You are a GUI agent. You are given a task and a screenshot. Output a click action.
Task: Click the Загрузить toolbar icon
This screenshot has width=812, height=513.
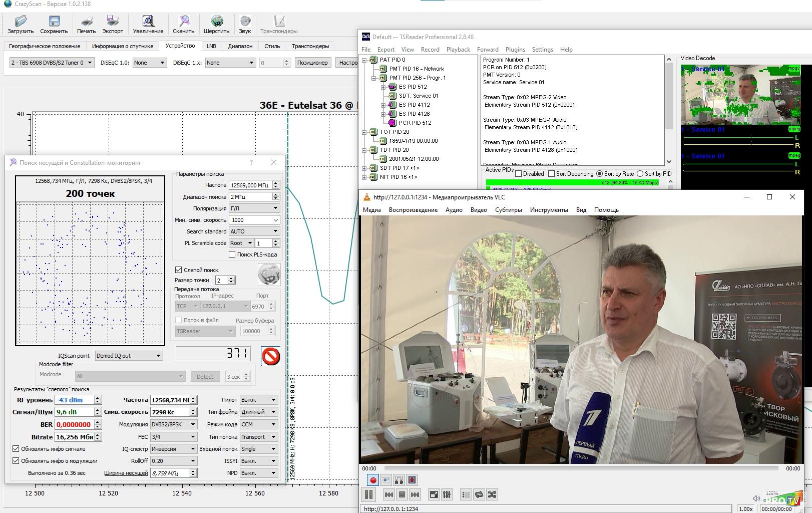21,22
